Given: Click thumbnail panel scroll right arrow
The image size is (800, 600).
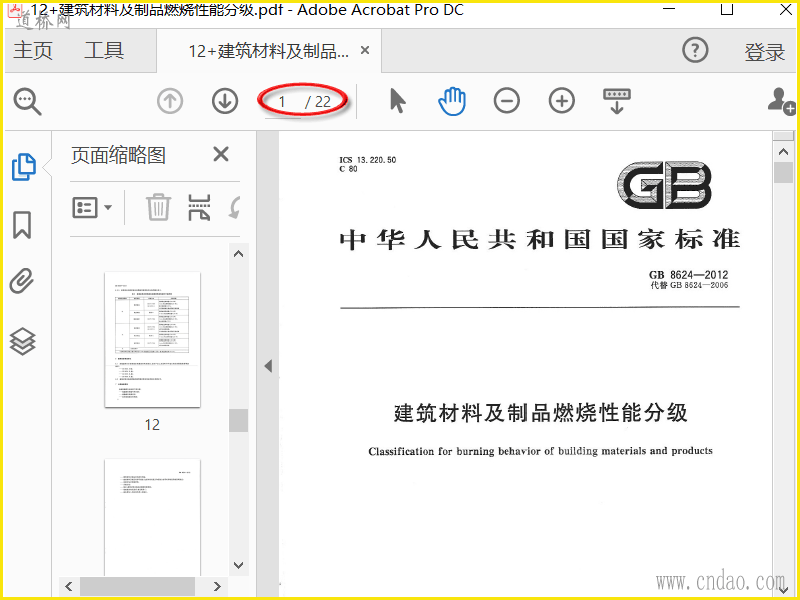Looking at the screenshot, I should [x=217, y=586].
